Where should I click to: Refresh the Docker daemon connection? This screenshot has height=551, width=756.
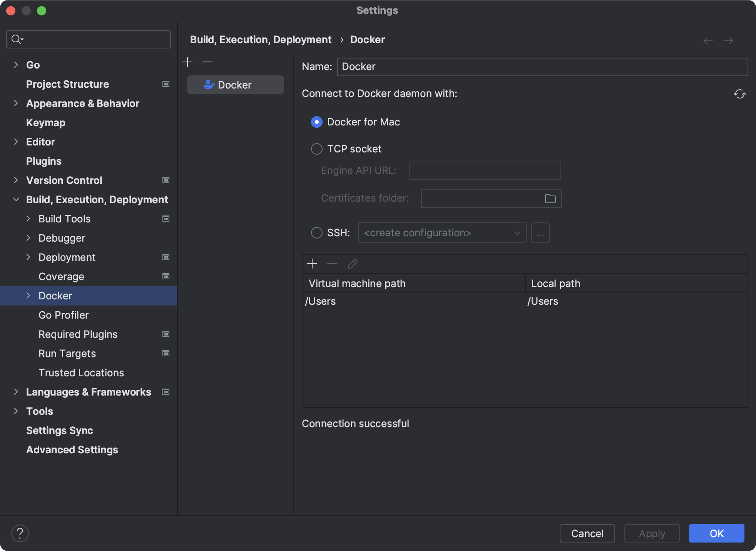[x=740, y=94]
